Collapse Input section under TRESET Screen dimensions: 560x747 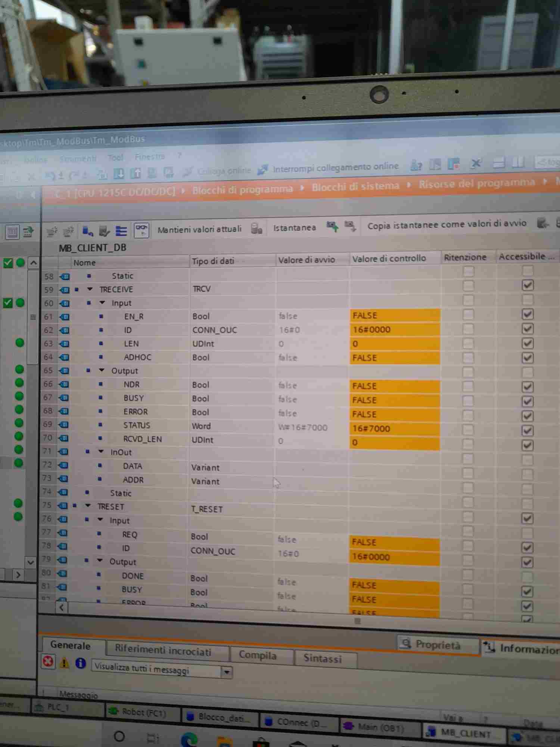(100, 520)
